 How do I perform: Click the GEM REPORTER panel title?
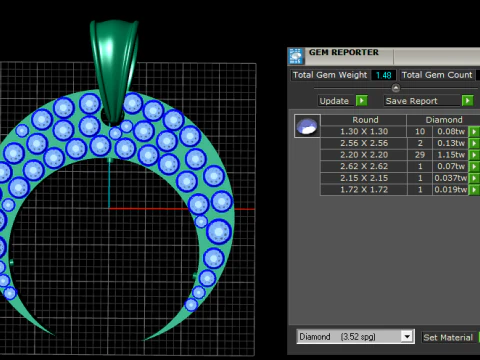click(344, 52)
